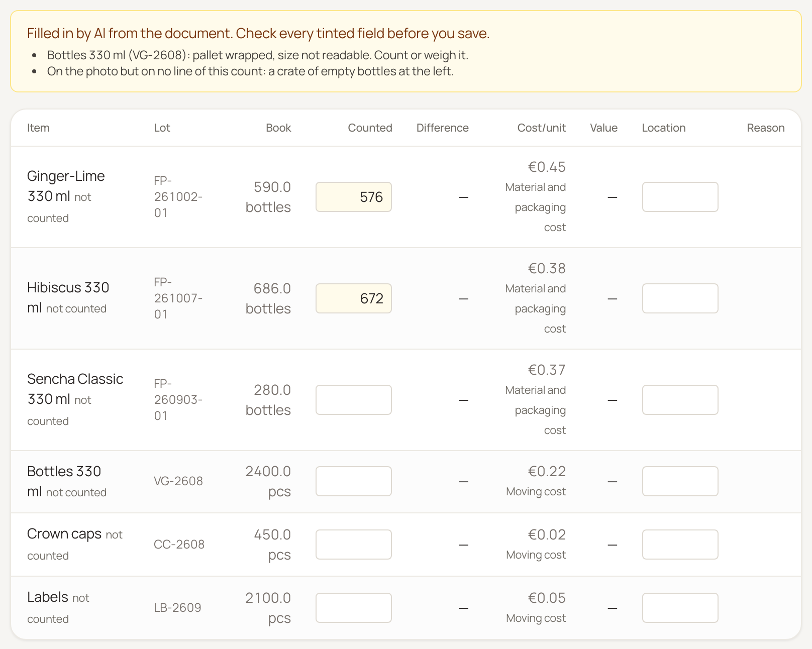Focus the Hibiscus Location field
Image resolution: width=812 pixels, height=649 pixels.
(x=680, y=298)
